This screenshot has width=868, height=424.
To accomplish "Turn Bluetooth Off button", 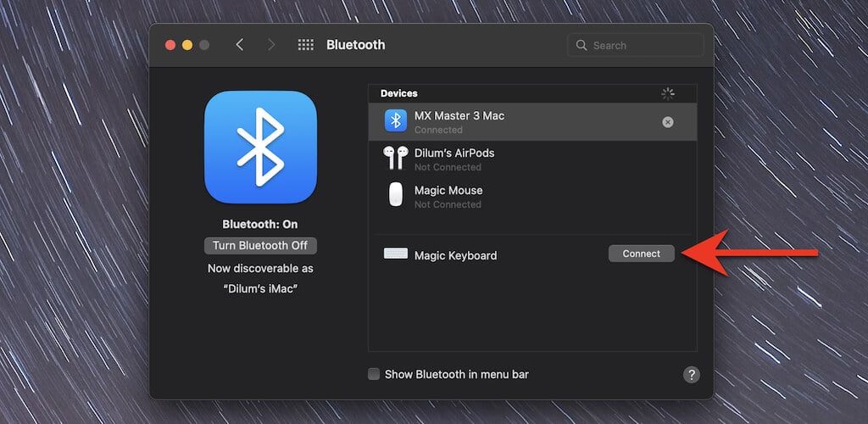I will tap(260, 246).
